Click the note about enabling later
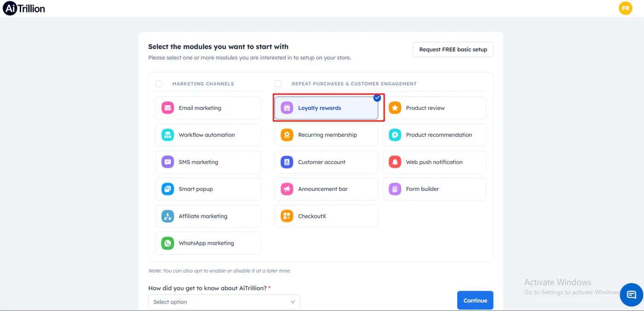644x311 pixels. point(219,271)
